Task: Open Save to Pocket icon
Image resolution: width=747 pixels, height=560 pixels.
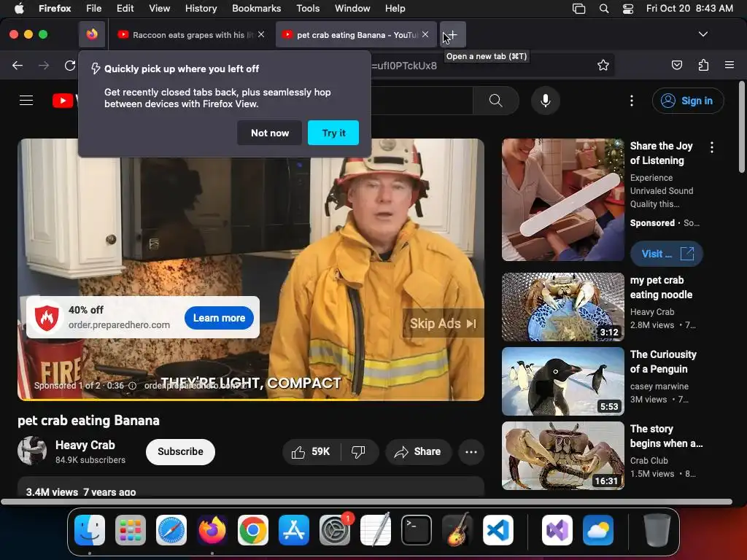Action: 677,65
